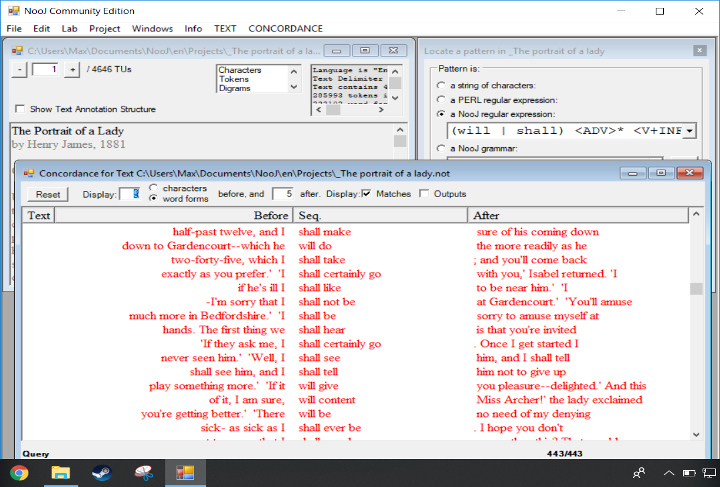The width and height of the screenshot is (720, 487).
Task: Select 'characters' display radio button
Action: coord(153,188)
